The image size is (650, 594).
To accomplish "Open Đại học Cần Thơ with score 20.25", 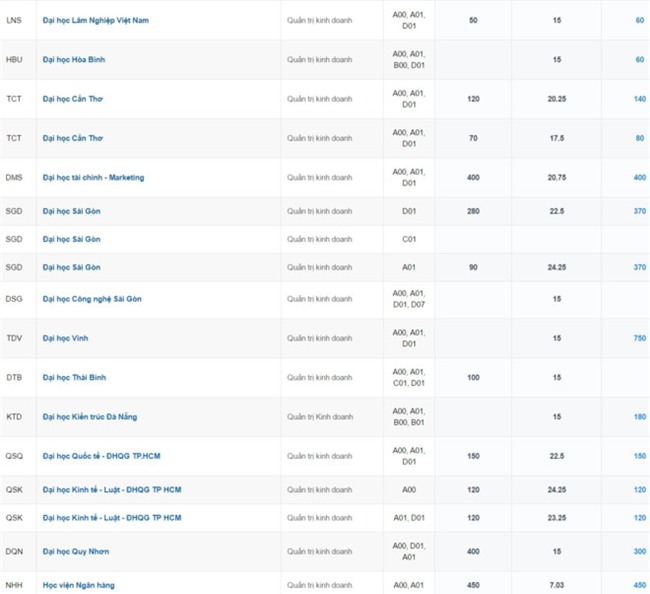I will 73,99.
